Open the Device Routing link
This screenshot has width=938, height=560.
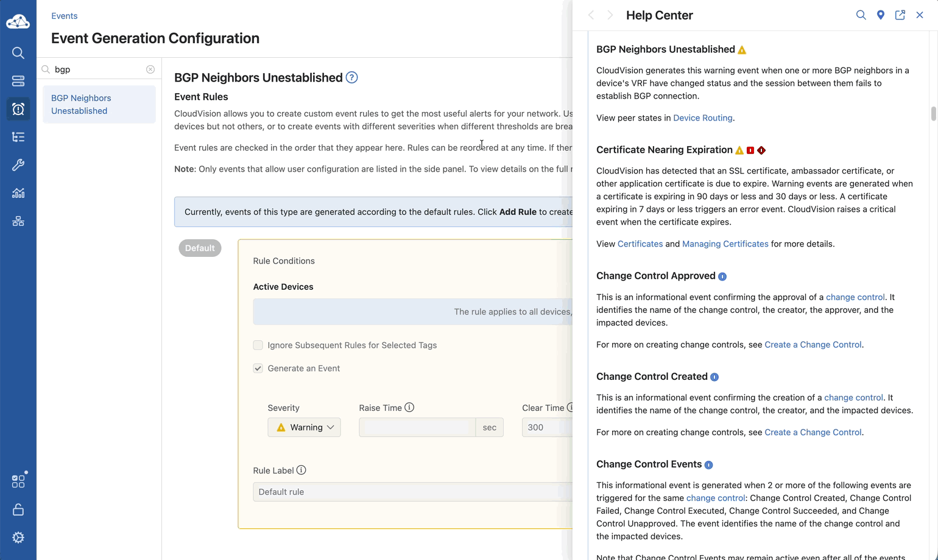[x=703, y=118]
